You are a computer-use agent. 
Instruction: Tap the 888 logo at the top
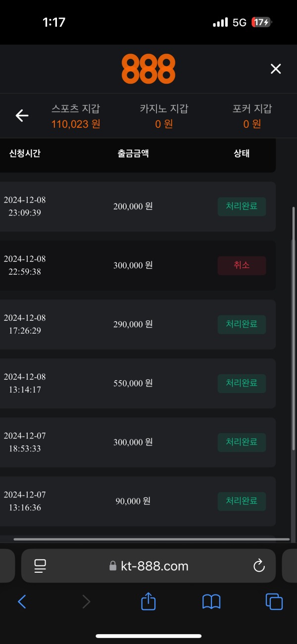click(x=148, y=68)
